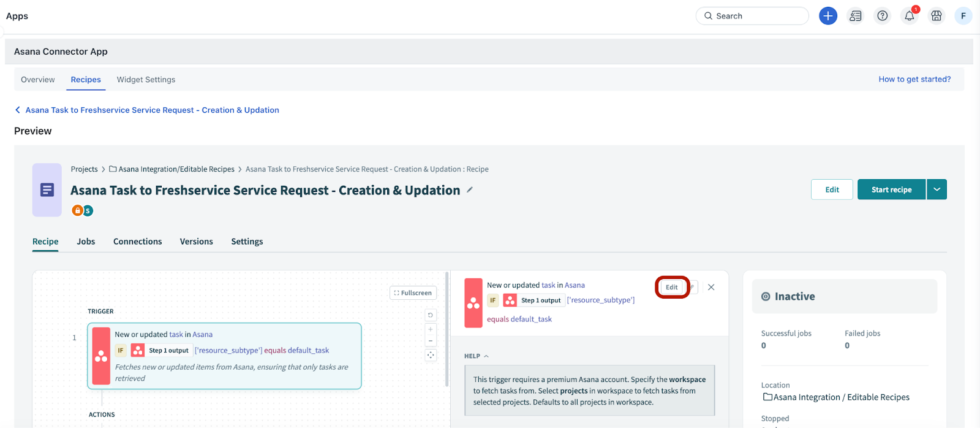Open the Jobs tab
Screen dimensions: 980x428
(86, 242)
